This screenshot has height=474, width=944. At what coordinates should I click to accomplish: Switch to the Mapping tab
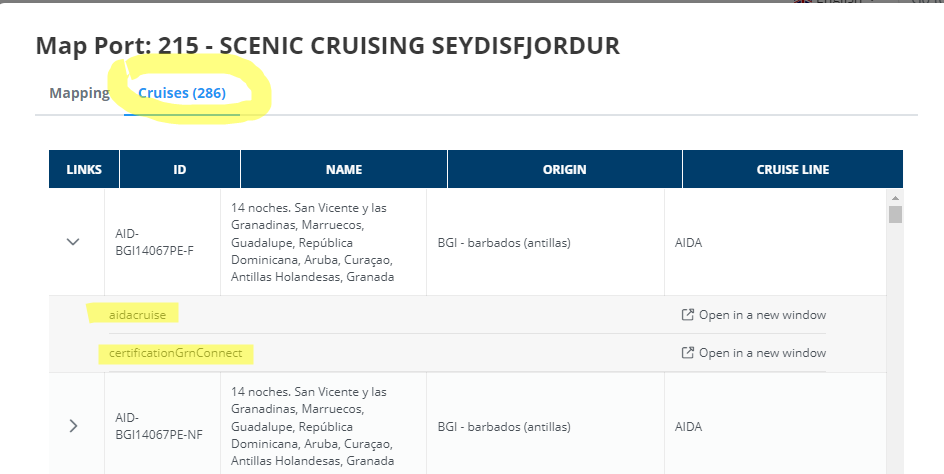tap(79, 93)
